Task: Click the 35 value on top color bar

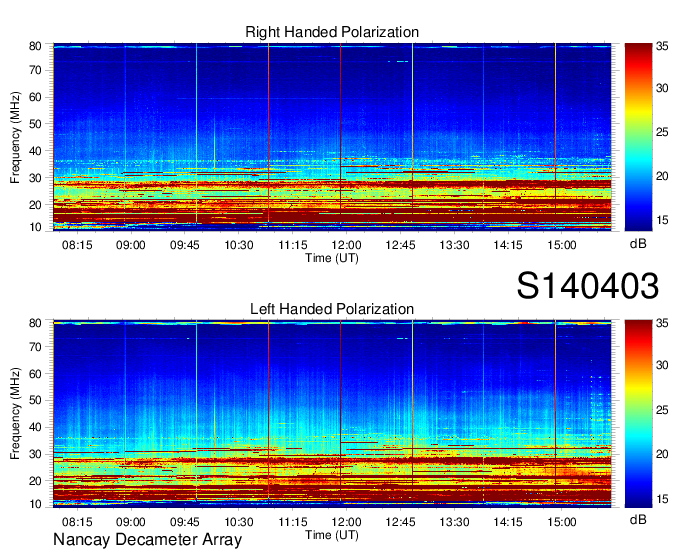Action: (662, 47)
